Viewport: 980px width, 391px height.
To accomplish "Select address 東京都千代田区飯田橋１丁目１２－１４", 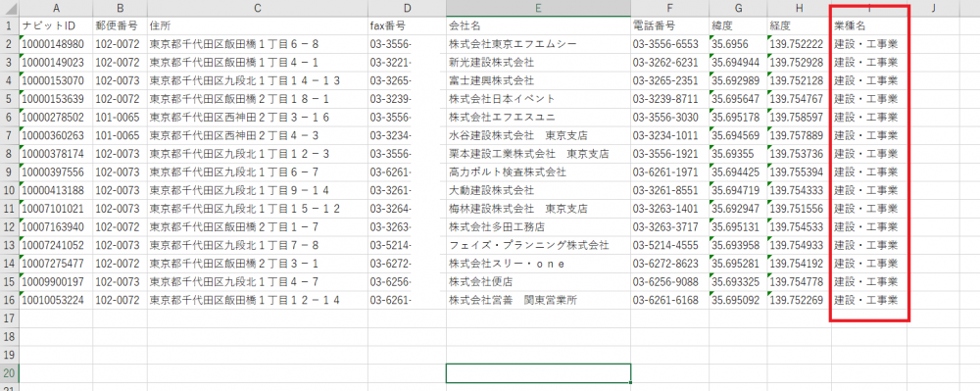I will coord(258,300).
